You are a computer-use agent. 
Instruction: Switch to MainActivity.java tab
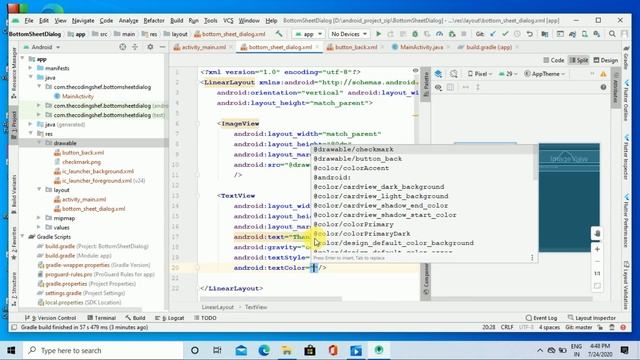[421, 47]
